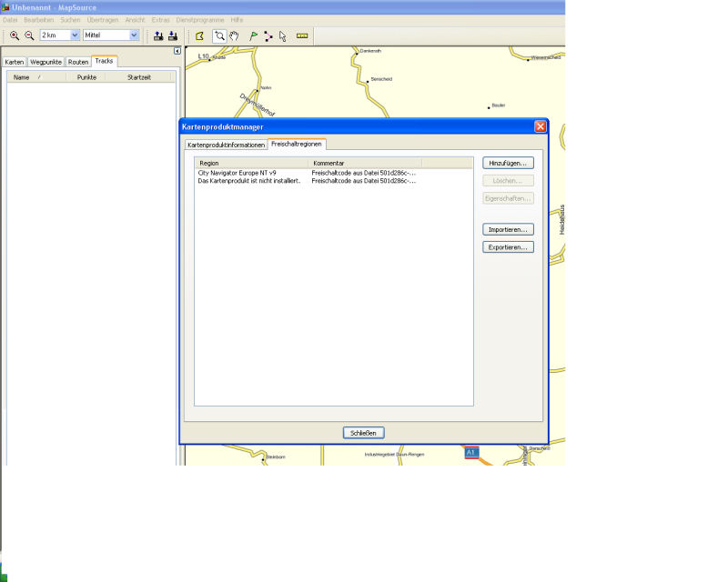
Task: Sort tracks by the Name column header
Action: point(36,77)
